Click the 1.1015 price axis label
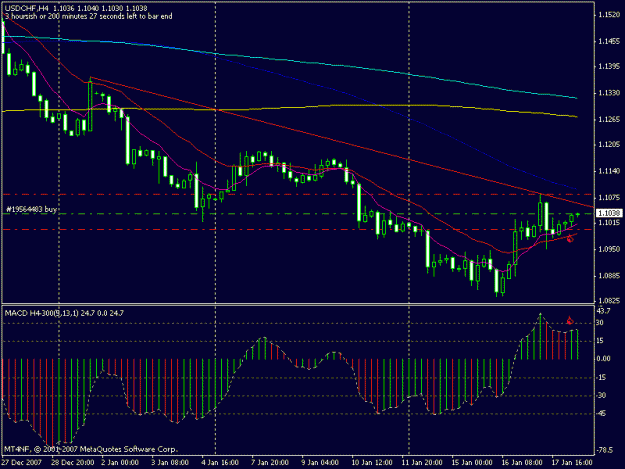Screen dimensions: 625x469 point(609,222)
